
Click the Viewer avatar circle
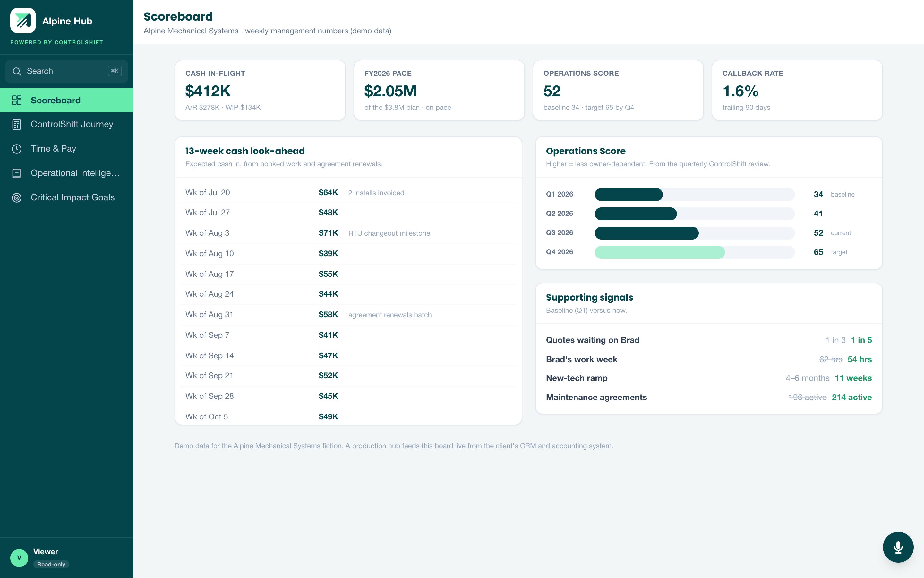[19, 558]
